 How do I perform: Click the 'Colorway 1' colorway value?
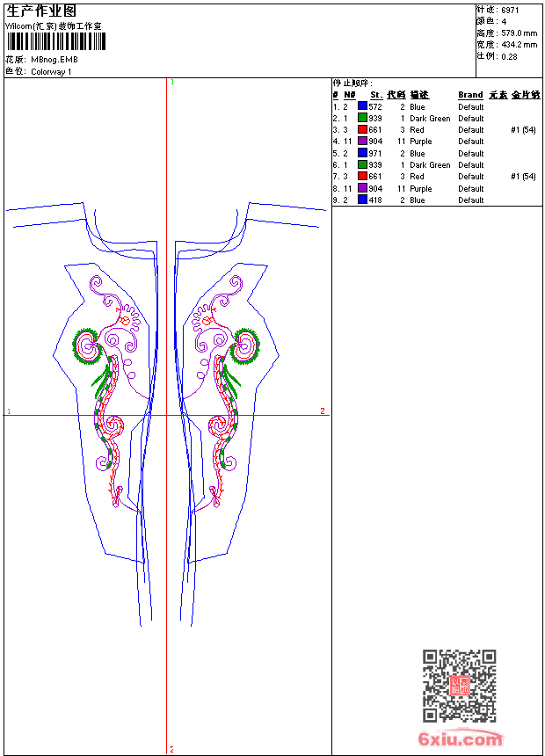pyautogui.click(x=51, y=72)
